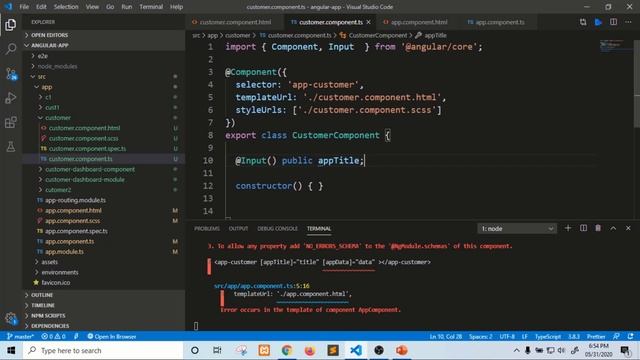Screen dimensions: 640x360
Task: Collapse the src folder
Action: pyautogui.click(x=104, y=76)
